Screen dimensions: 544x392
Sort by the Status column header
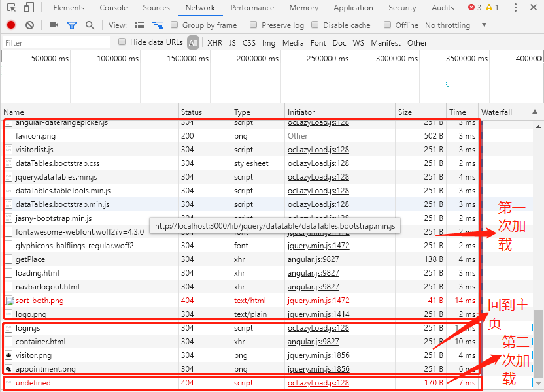(205, 112)
